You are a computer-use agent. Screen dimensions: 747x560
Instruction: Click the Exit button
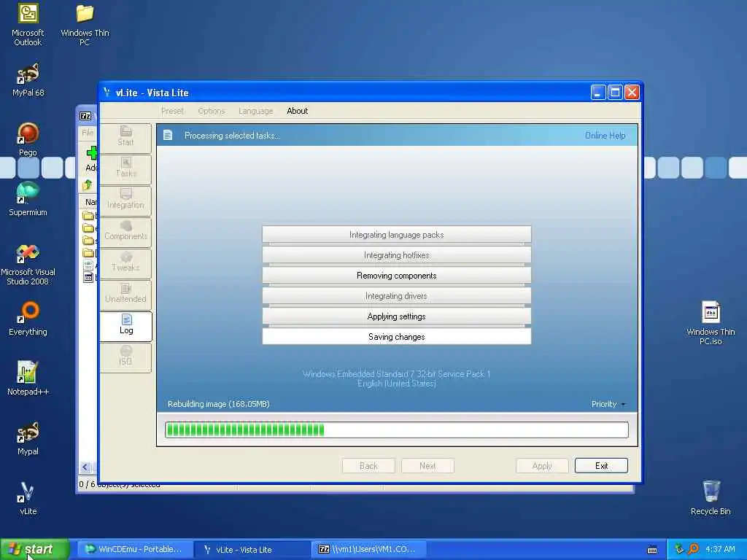601,466
